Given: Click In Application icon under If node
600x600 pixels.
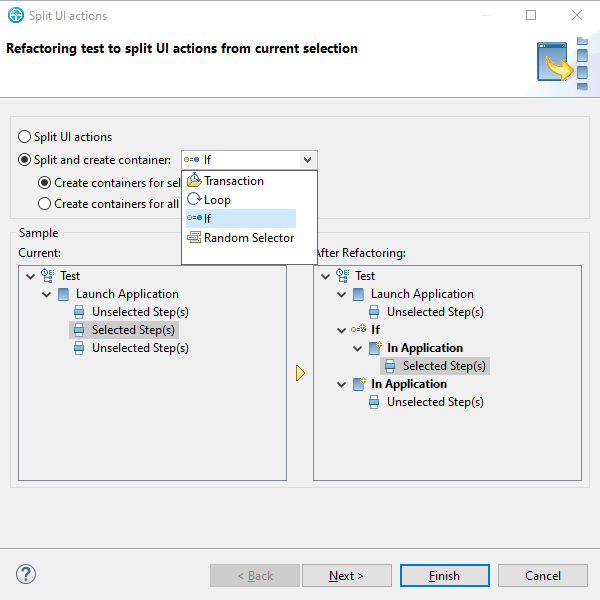Looking at the screenshot, I should point(375,347).
